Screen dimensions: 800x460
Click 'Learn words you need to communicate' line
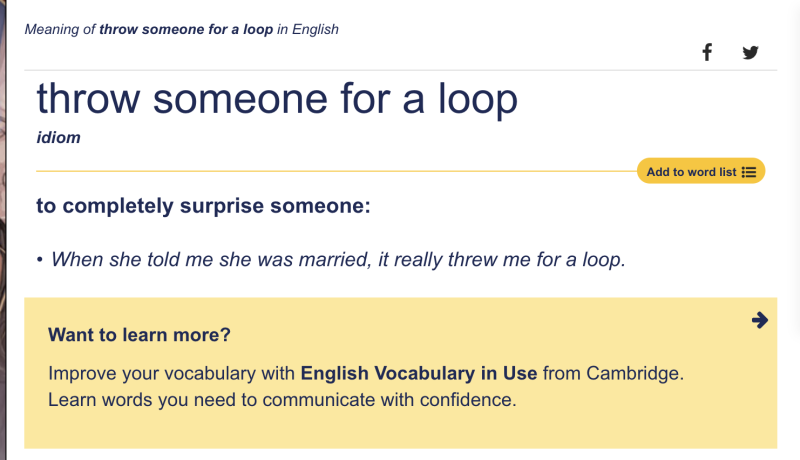pos(282,401)
